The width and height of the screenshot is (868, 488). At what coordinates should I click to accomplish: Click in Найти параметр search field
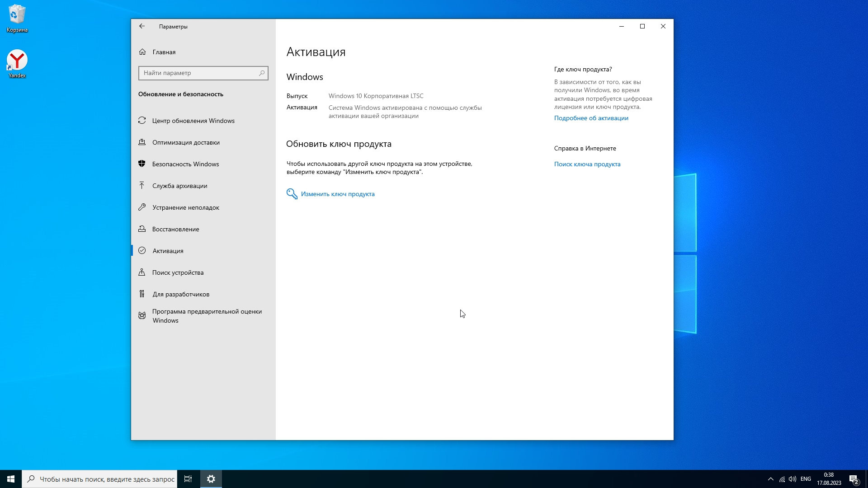199,73
